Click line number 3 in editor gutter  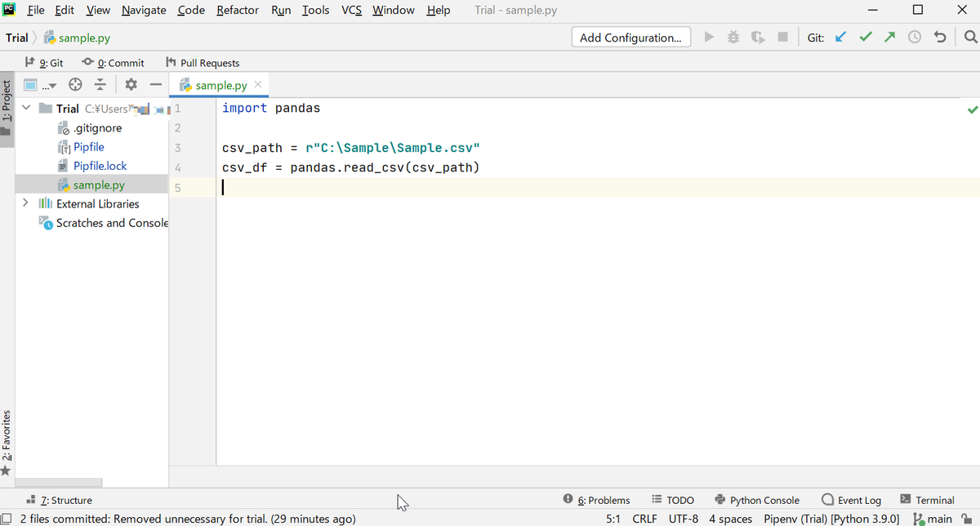177,148
